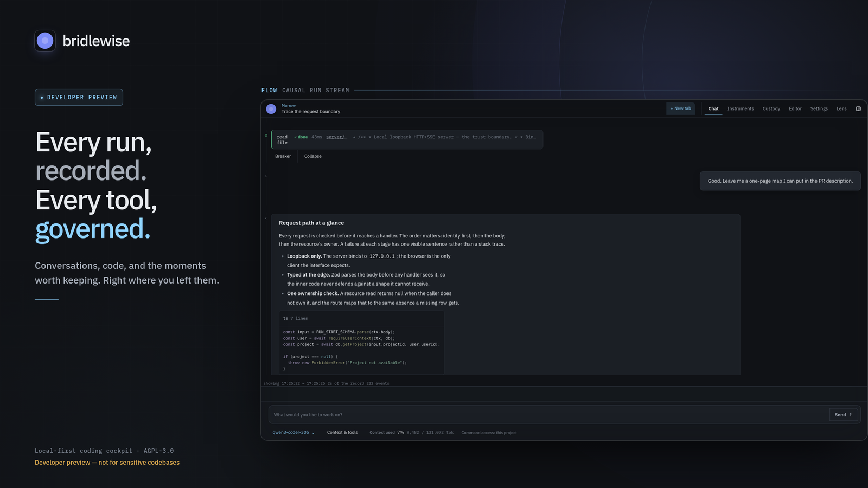The width and height of the screenshot is (868, 488).
Task: Click the 'Loopback only.' bullet text
Action: pos(304,256)
